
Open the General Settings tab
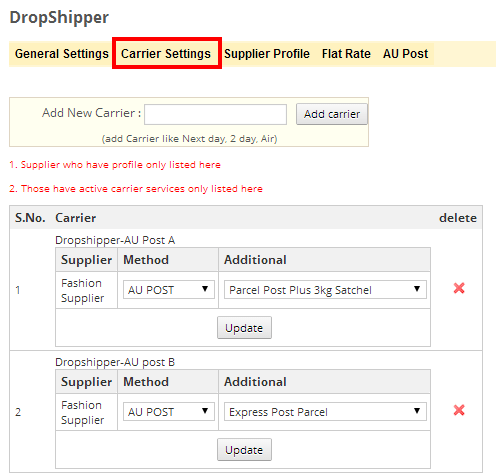62,54
